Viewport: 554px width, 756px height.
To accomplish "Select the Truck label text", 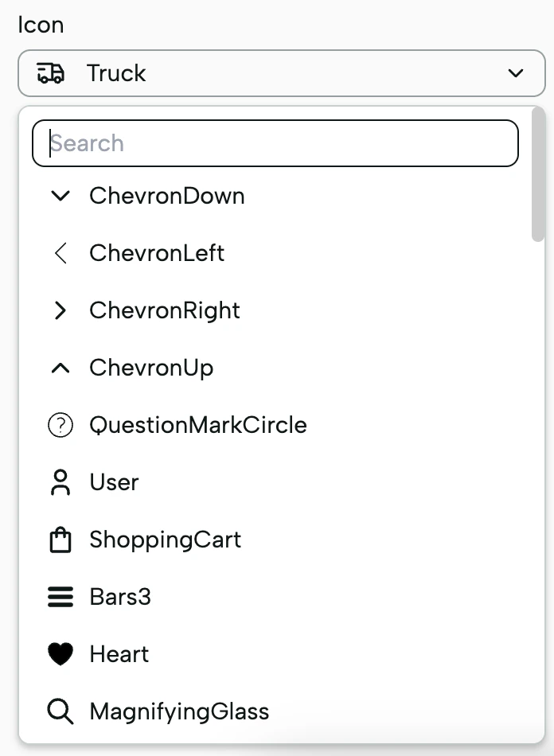I will click(116, 73).
